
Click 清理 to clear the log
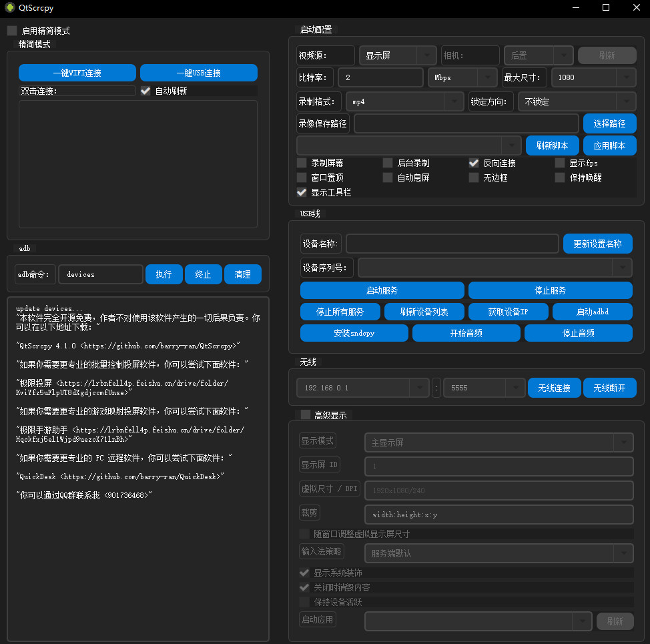(242, 274)
